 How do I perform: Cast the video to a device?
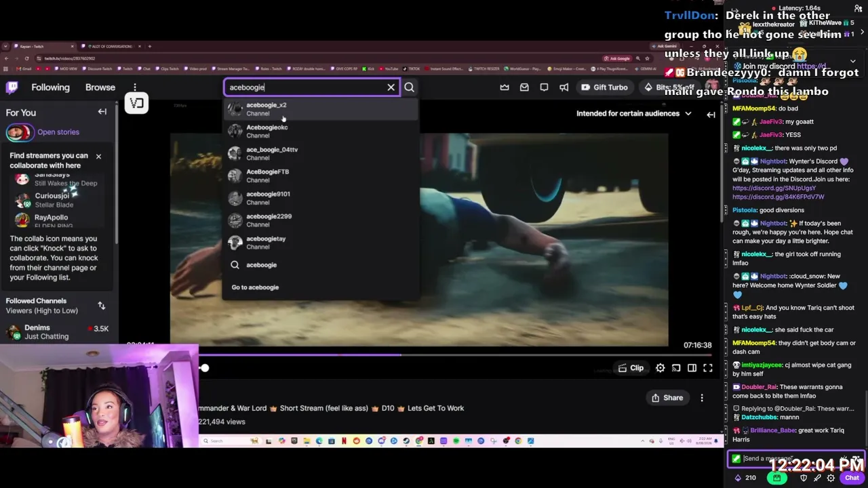tap(676, 368)
